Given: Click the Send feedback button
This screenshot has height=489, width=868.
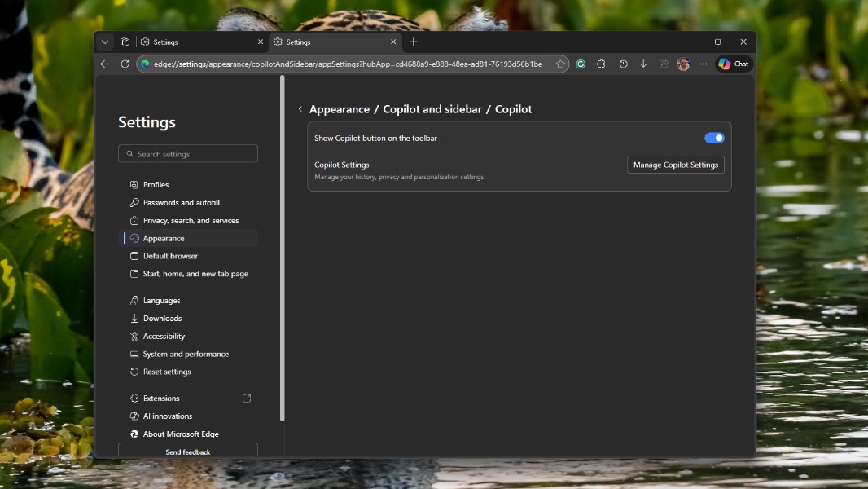Looking at the screenshot, I should [x=188, y=452].
